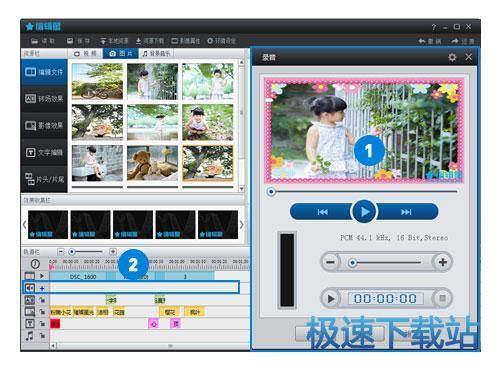The image size is (500, 370).
Task: Click the 00:00:00 recording timecode display
Action: click(x=385, y=298)
